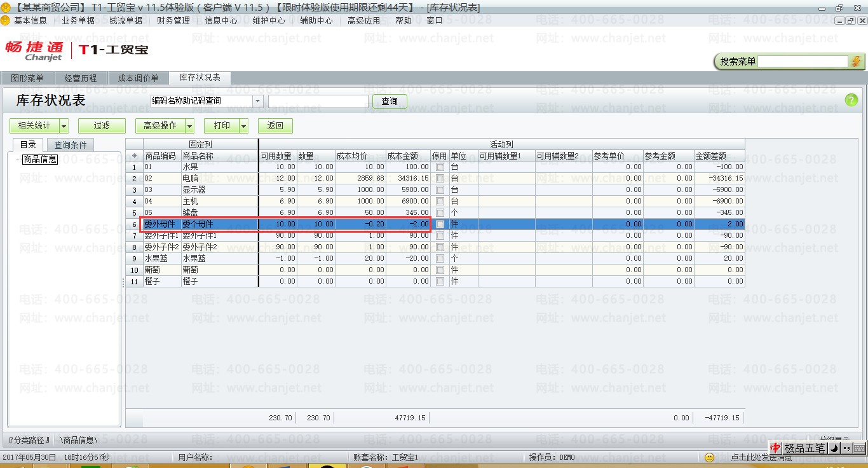Expand the 相关统计 dropdown arrow
868x468 pixels.
64,126
